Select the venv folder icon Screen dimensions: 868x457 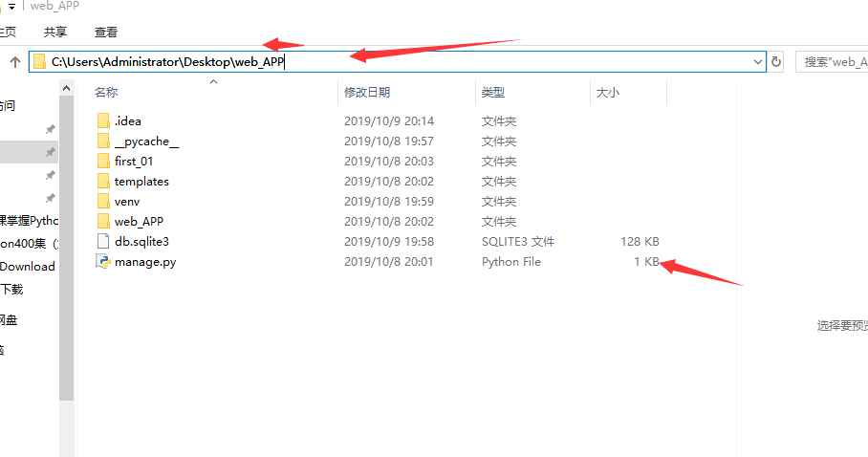click(103, 201)
